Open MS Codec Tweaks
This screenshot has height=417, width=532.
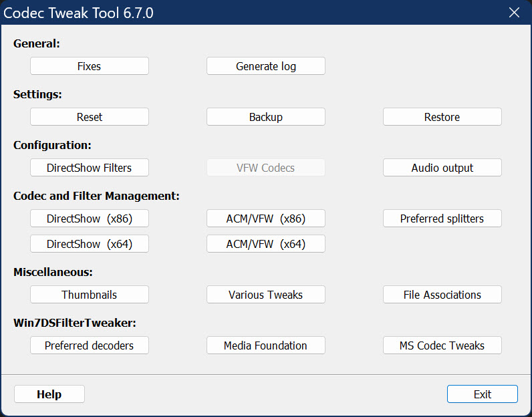pyautogui.click(x=442, y=345)
